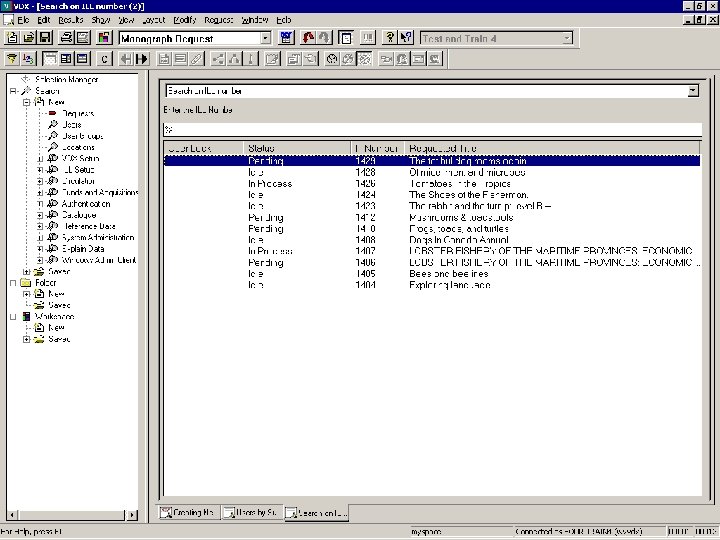The width and height of the screenshot is (720, 540).
Task: Open the Window menu
Action: [x=254, y=20]
